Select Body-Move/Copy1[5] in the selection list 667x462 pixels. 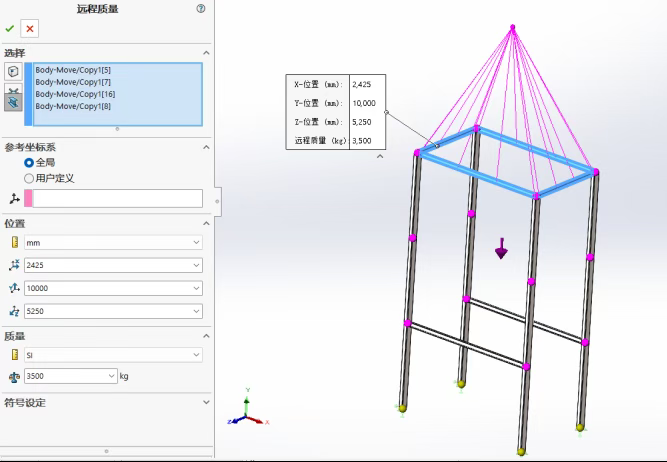coord(75,70)
